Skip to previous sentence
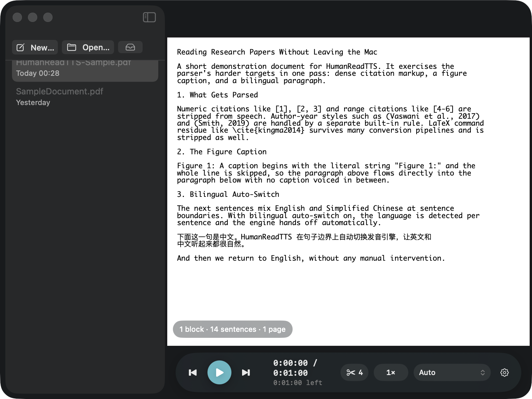Image resolution: width=532 pixels, height=399 pixels. pos(193,372)
